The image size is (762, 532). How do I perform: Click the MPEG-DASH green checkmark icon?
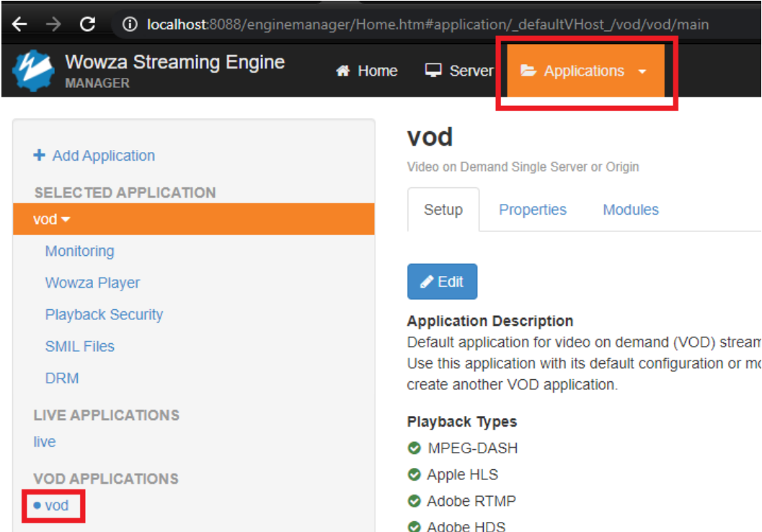(414, 448)
